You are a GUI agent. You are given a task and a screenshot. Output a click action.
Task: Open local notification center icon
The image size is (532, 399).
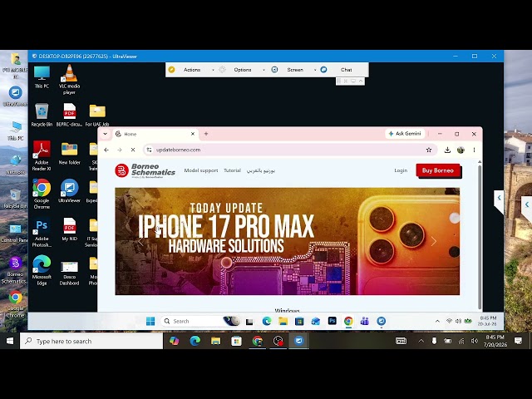[518, 341]
